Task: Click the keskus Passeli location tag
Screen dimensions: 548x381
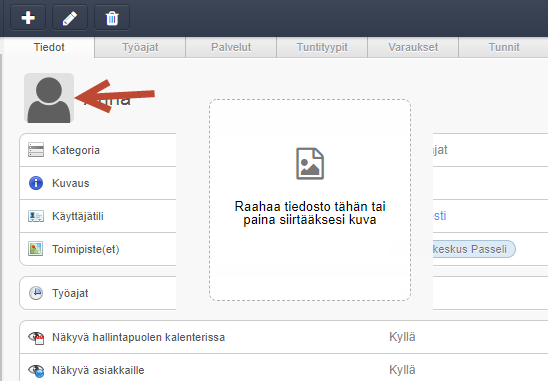Action: [473, 249]
